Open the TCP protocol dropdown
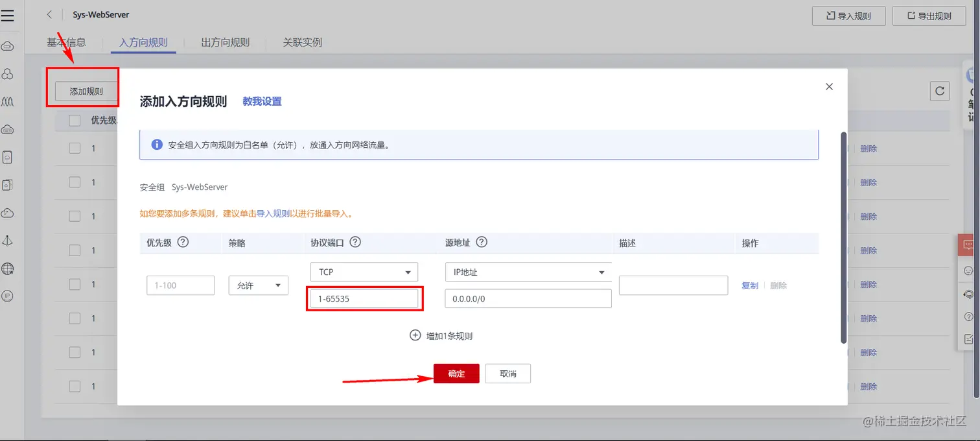980x441 pixels. (364, 272)
